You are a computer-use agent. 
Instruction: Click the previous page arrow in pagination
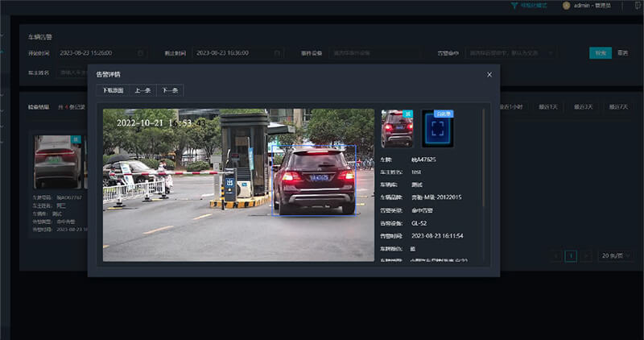[555, 256]
